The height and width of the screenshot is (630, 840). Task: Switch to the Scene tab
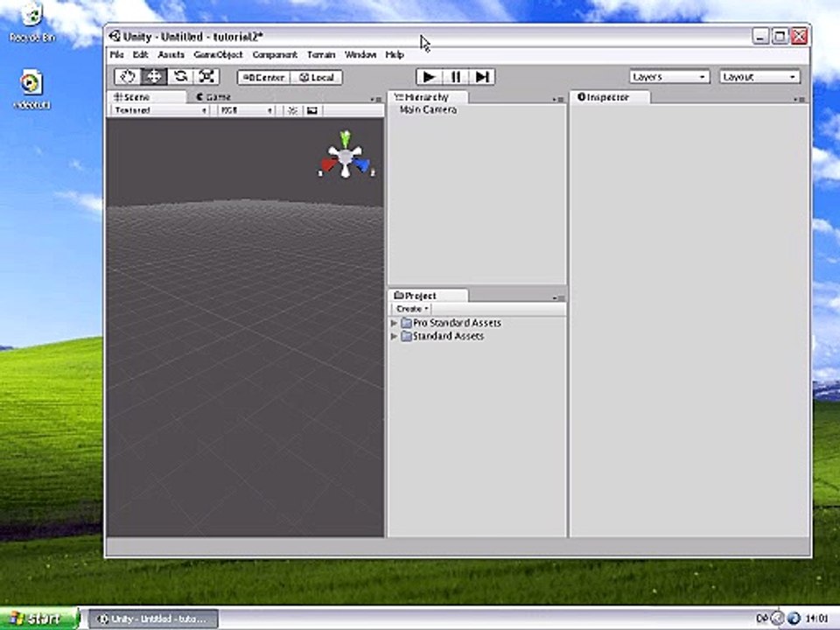(x=147, y=97)
